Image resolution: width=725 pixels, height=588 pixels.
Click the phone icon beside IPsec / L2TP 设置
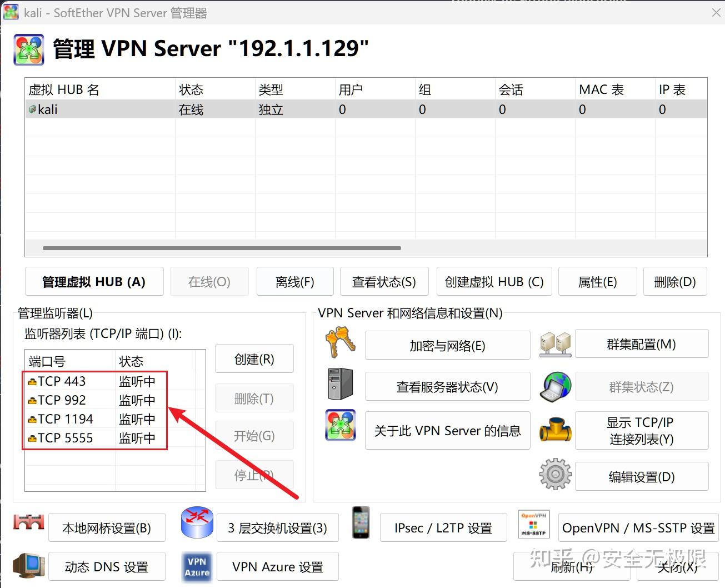pos(360,523)
